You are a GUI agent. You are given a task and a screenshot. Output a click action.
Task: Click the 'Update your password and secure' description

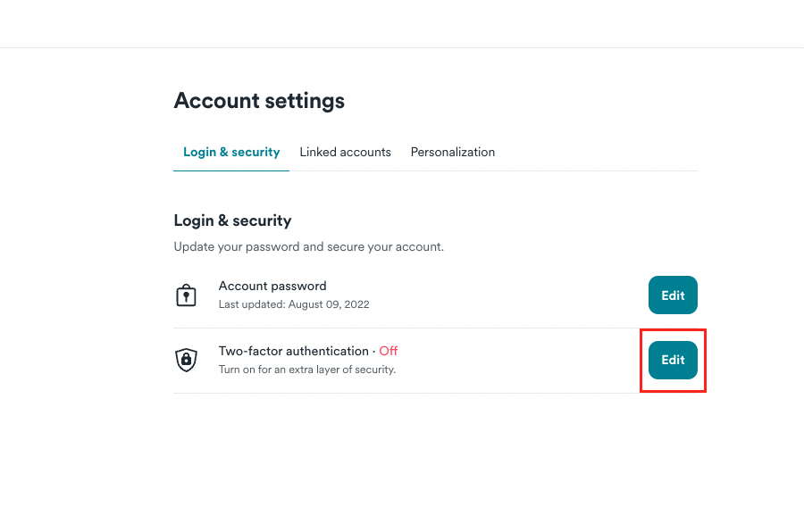pyautogui.click(x=308, y=246)
